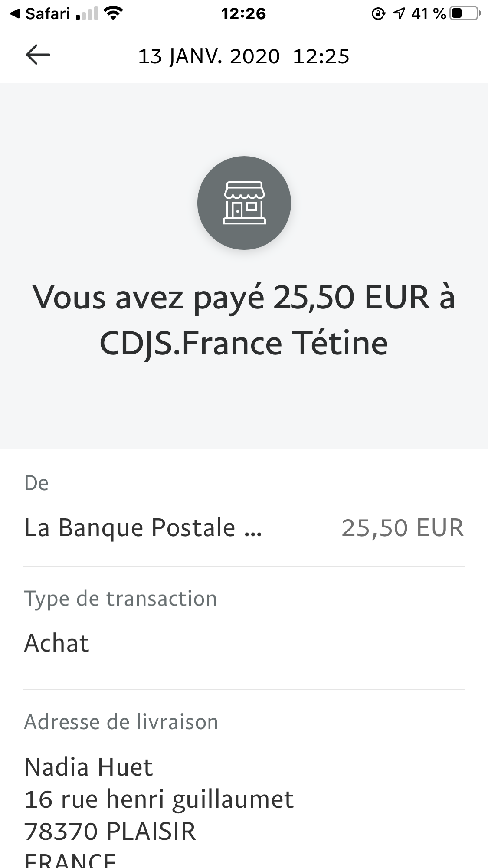Tap the battery indicator icon

coord(465,14)
